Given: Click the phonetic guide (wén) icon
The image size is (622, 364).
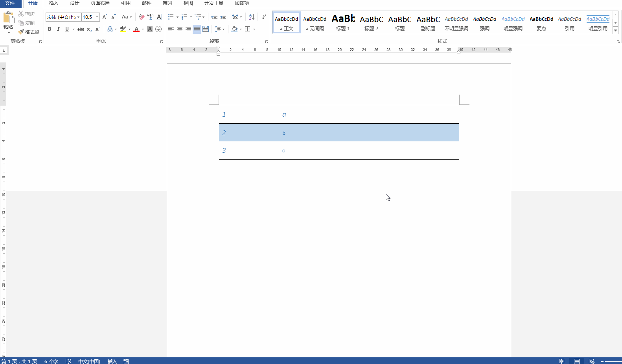Looking at the screenshot, I should click(x=150, y=17).
